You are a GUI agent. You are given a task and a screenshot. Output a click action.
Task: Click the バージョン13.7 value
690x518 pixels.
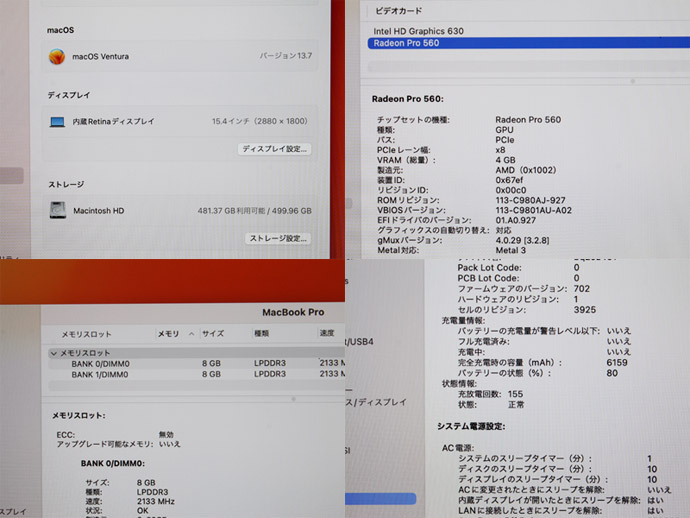286,55
